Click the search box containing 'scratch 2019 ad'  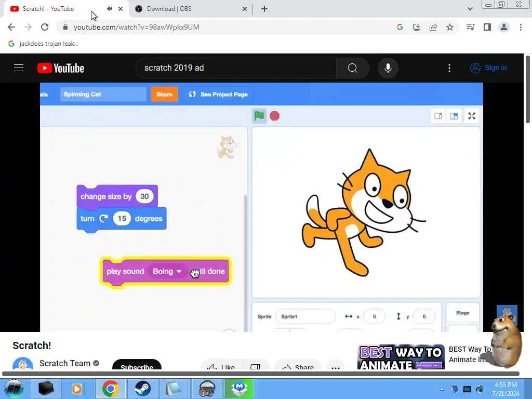pos(236,68)
